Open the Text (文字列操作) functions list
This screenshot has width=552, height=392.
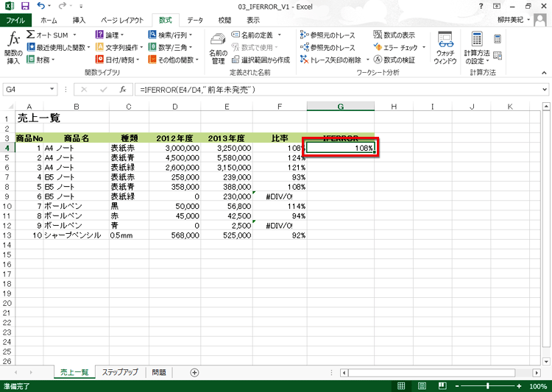[119, 47]
